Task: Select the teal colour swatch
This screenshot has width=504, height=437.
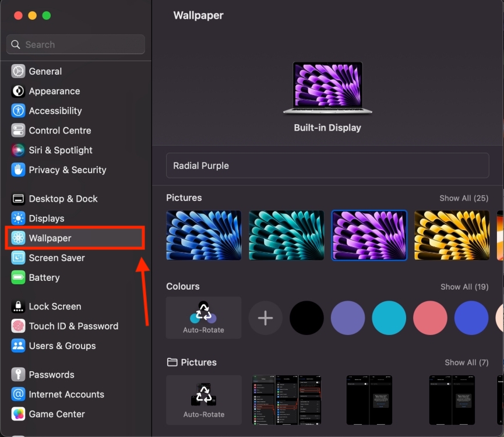Action: pyautogui.click(x=389, y=318)
